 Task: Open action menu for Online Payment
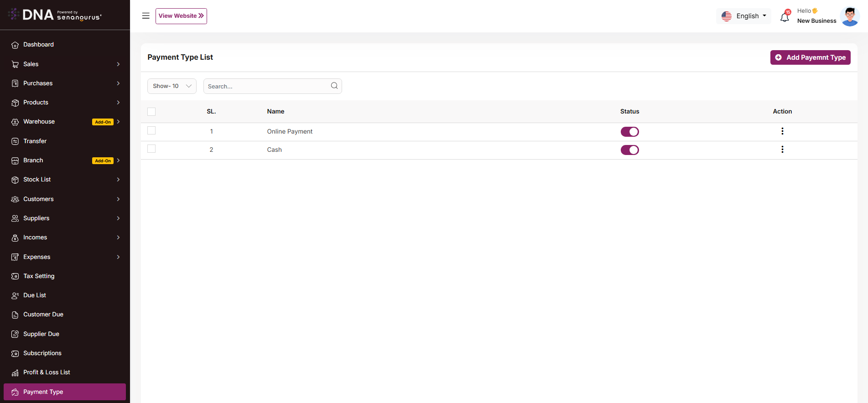[x=782, y=131]
